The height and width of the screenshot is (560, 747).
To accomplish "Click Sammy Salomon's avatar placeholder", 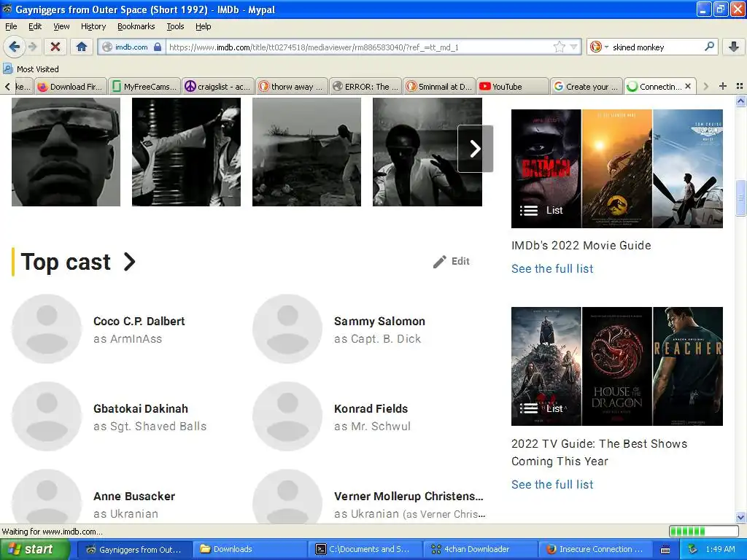I will [x=287, y=329].
